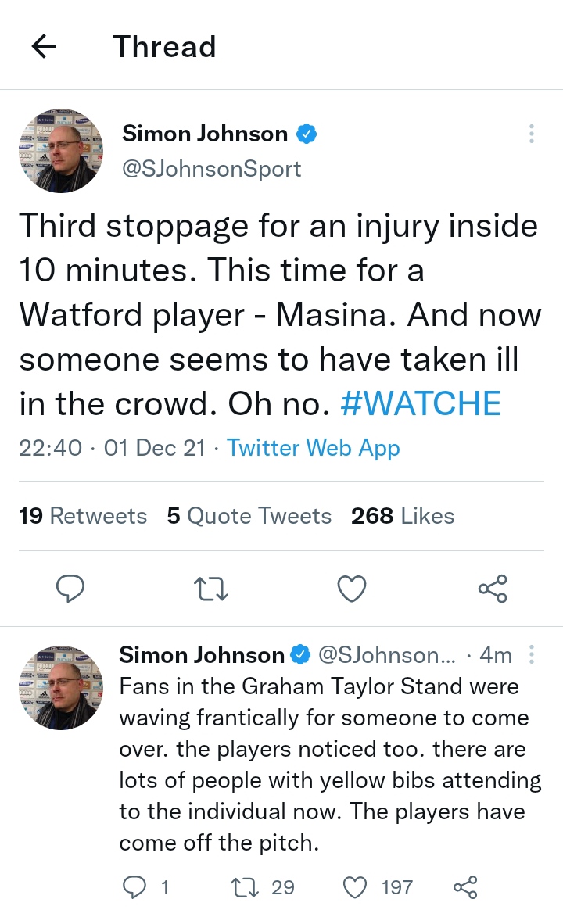The width and height of the screenshot is (563, 924).
Task: Open more options on the reply tweet
Action: coord(532,654)
